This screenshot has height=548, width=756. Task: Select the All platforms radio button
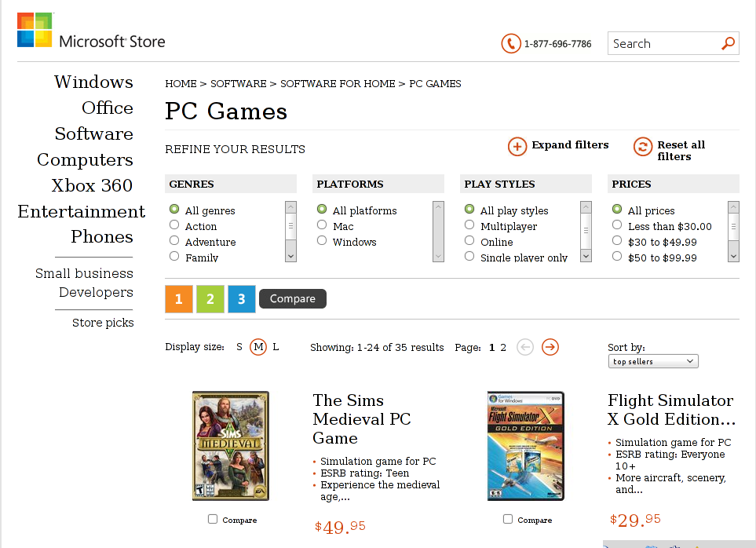tap(322, 209)
